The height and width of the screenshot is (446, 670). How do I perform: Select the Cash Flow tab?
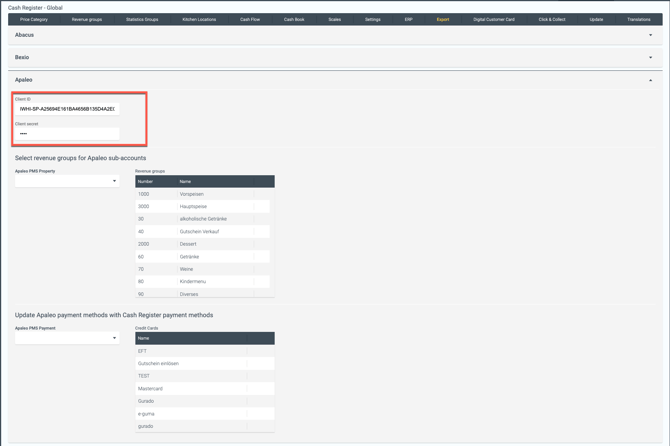pos(250,19)
